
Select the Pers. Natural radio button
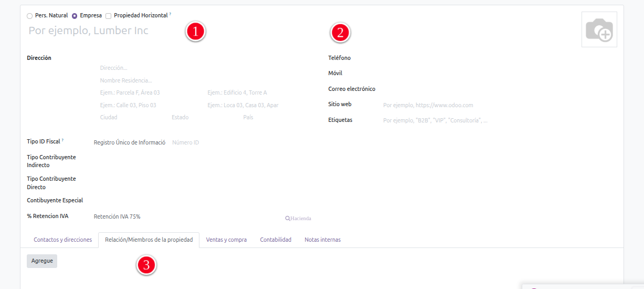coord(30,16)
